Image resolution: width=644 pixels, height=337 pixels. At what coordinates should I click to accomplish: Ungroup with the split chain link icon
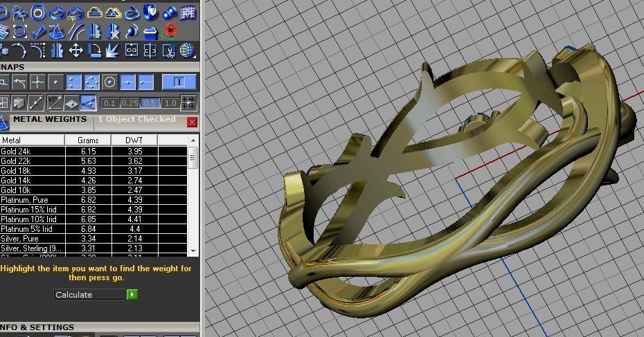click(150, 51)
